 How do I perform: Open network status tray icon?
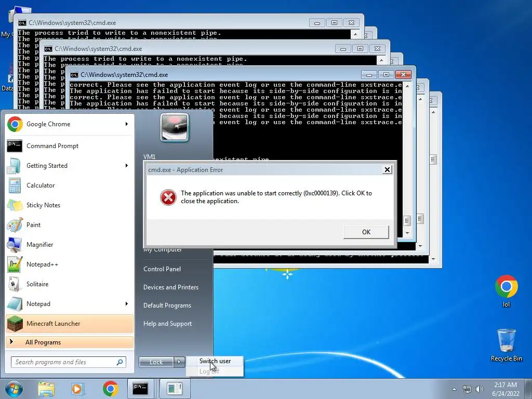pos(467,389)
